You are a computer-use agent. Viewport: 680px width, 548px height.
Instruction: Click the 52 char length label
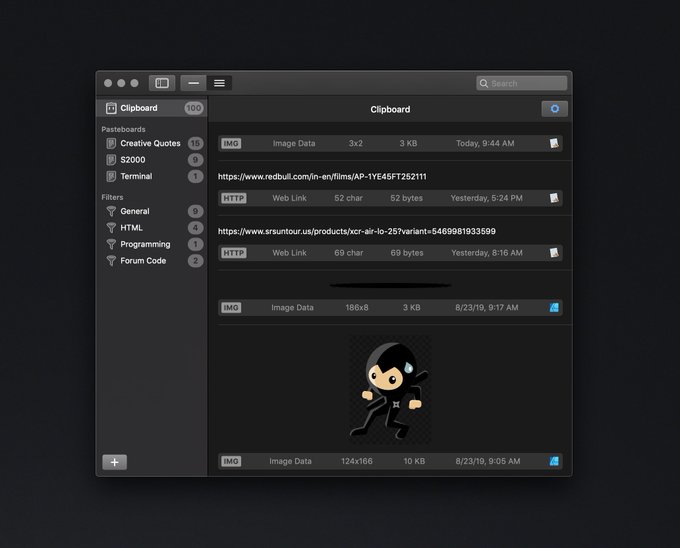coord(348,198)
